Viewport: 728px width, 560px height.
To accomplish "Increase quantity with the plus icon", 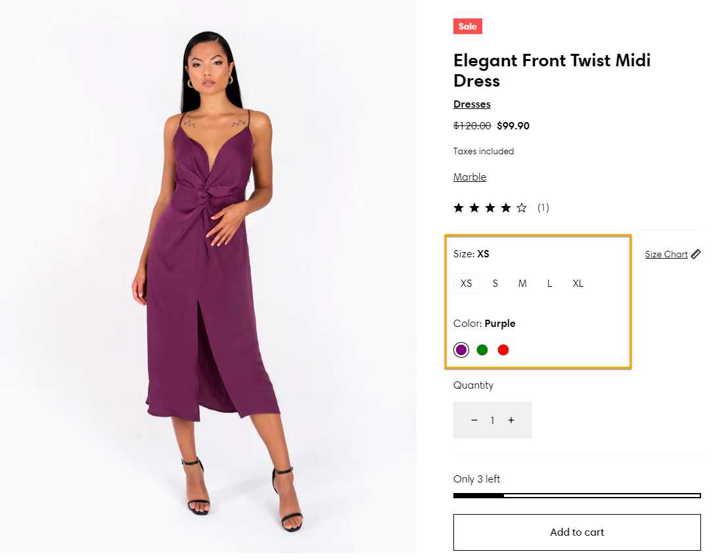I will point(511,420).
